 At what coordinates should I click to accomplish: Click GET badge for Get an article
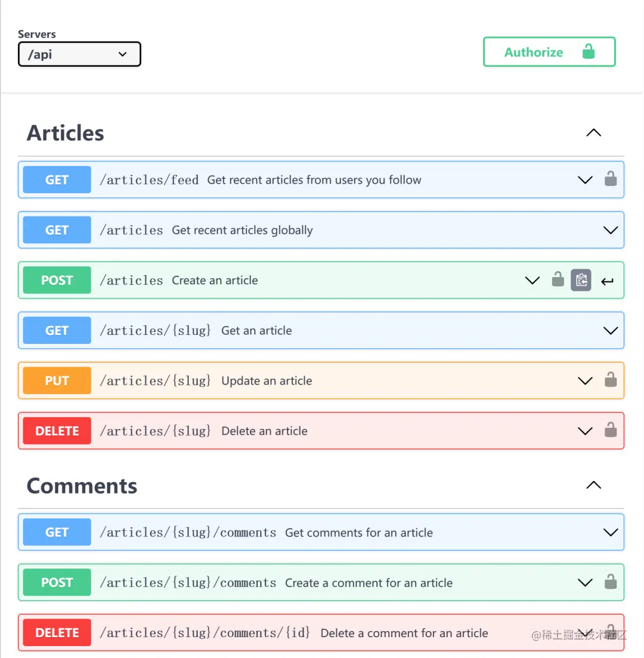point(57,330)
